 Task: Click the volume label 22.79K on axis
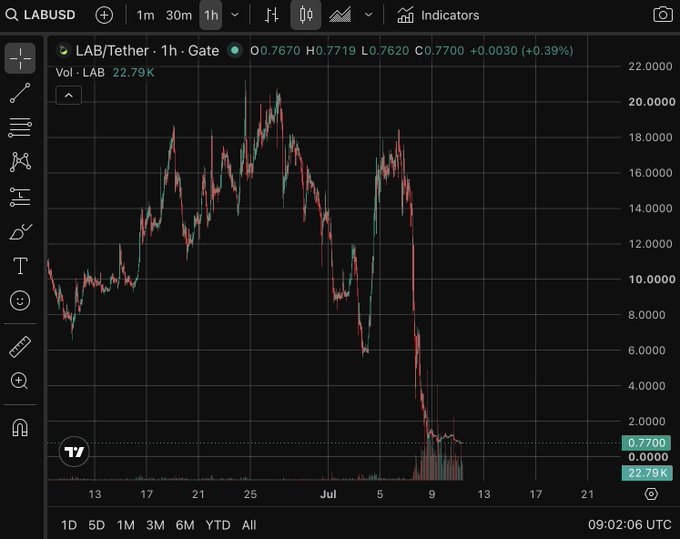tap(646, 473)
